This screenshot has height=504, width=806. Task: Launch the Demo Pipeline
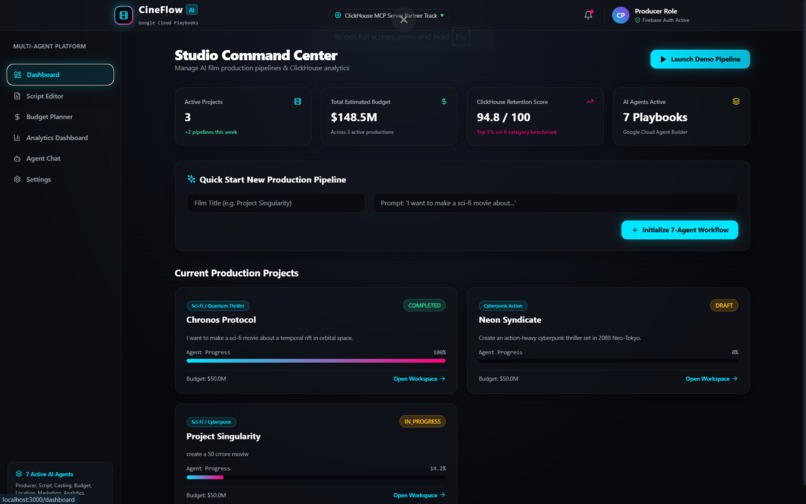(x=700, y=59)
